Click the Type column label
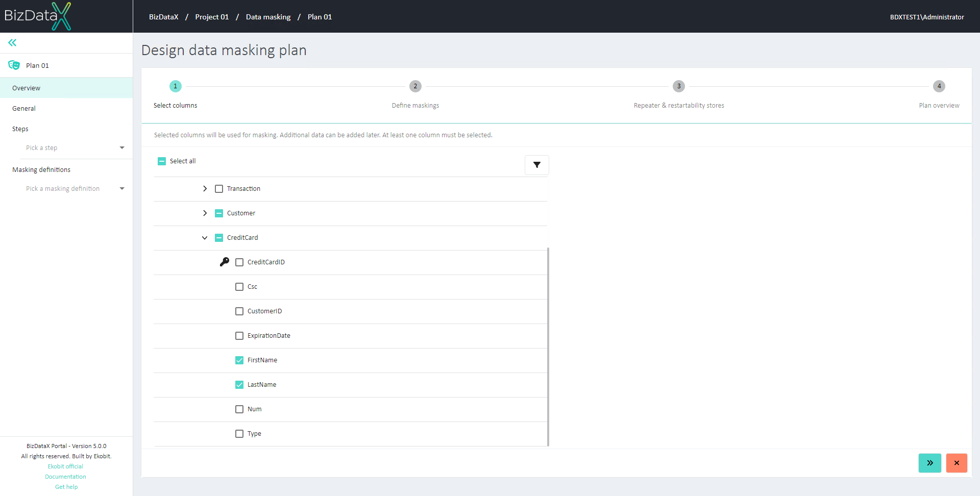This screenshot has height=496, width=980. 254,434
